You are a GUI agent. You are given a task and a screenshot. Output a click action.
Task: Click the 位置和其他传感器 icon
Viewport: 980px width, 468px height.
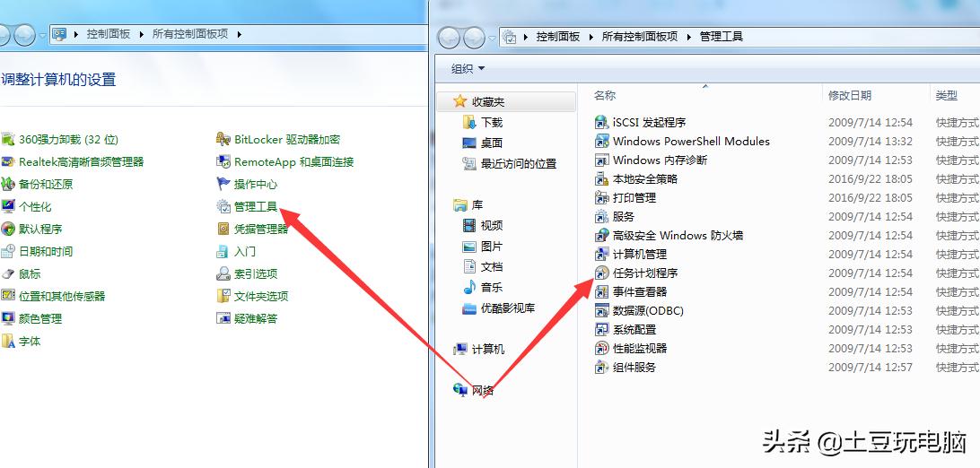[7, 296]
